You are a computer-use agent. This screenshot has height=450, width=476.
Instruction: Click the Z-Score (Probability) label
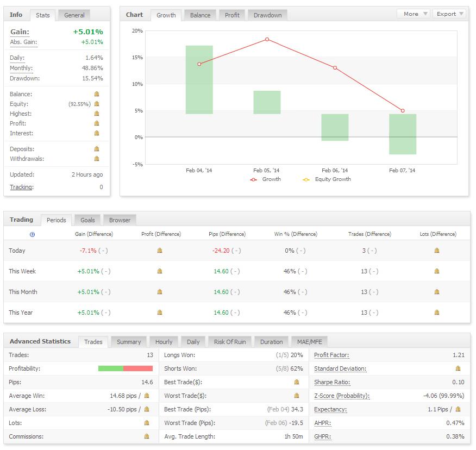tap(342, 396)
